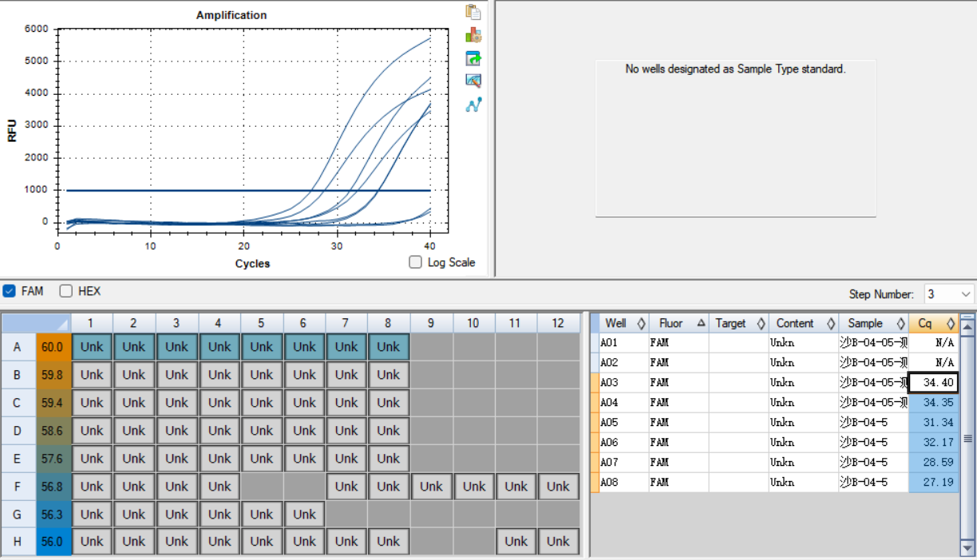977x560 pixels.
Task: Select well A8 Unk in the plate
Action: 389,347
